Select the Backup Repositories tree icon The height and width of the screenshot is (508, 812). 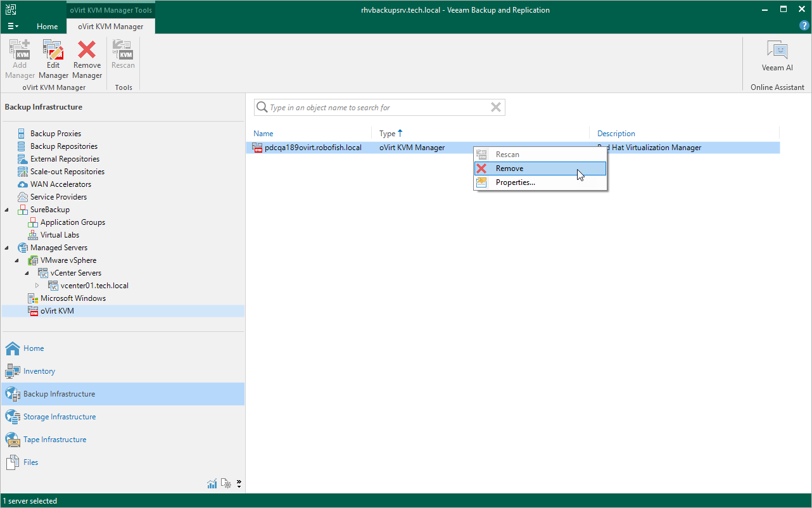click(x=22, y=146)
